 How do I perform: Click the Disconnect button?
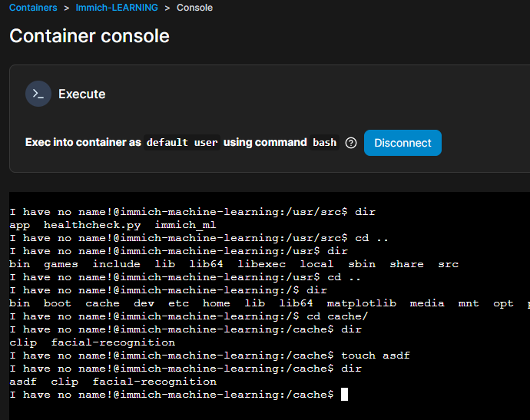click(402, 143)
